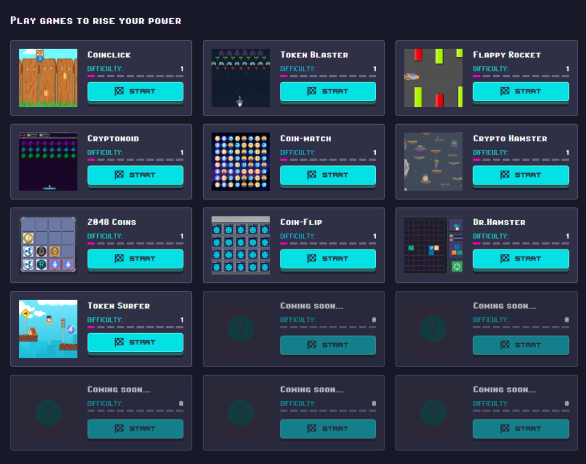Click the checkered flag icon on Crypto Hamster Start
The height and width of the screenshot is (464, 586).
tap(505, 175)
